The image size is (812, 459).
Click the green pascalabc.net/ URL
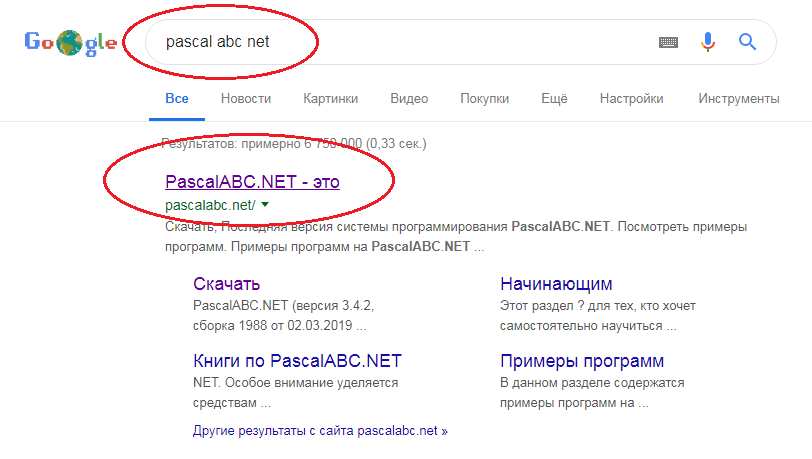pyautogui.click(x=210, y=205)
